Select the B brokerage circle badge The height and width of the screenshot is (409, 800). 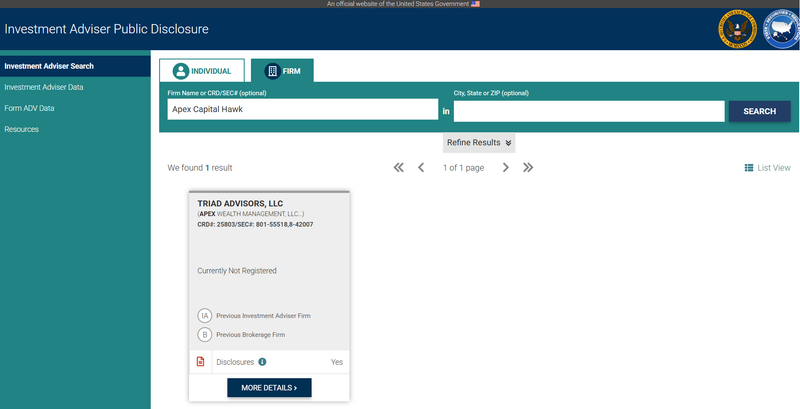coord(205,335)
